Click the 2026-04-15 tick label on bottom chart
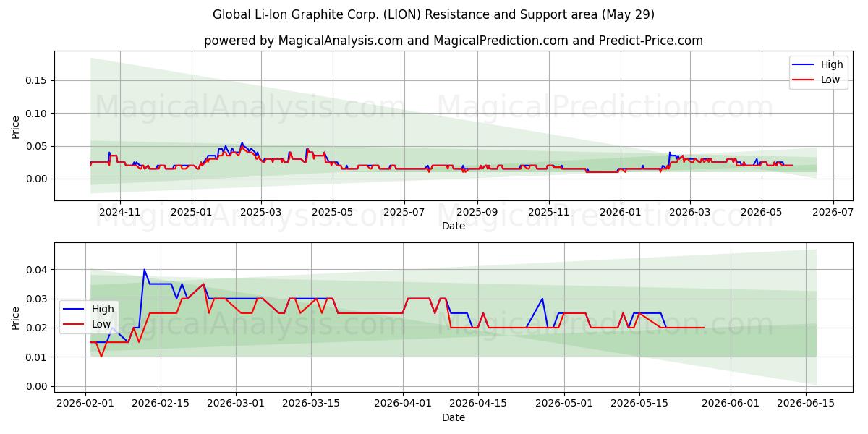 pyautogui.click(x=477, y=404)
